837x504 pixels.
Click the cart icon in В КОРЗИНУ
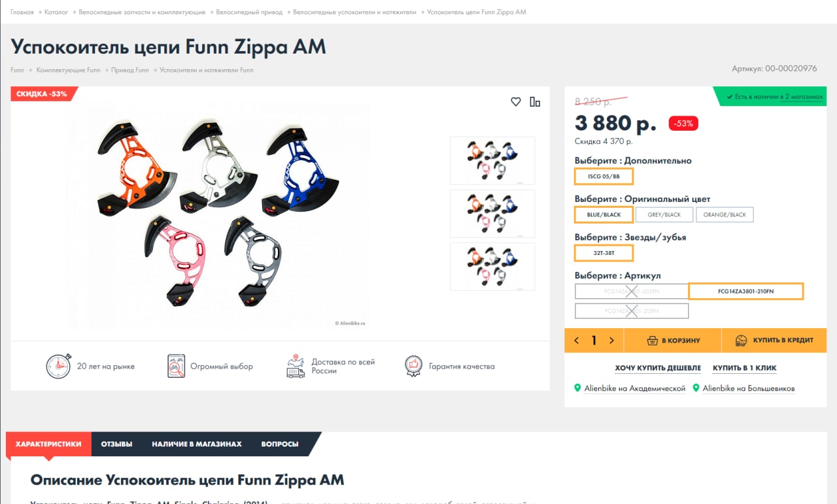click(652, 341)
